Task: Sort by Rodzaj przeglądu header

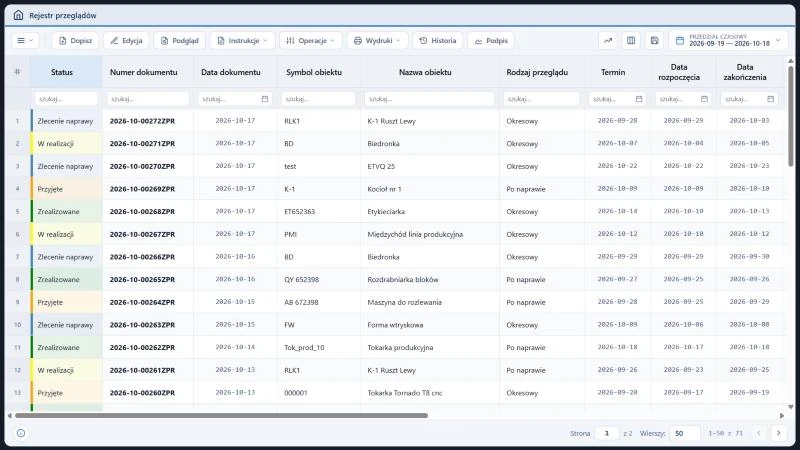Action: coord(537,72)
